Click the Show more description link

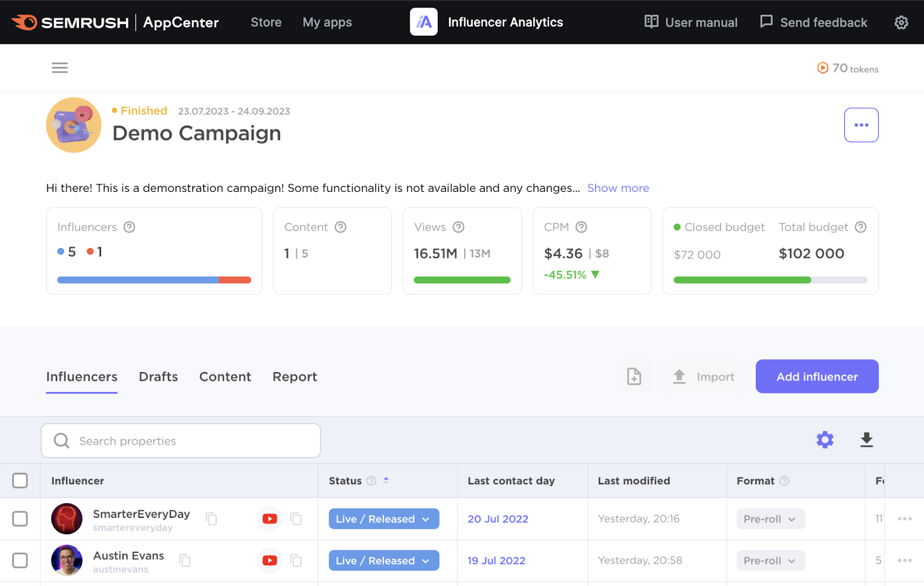coord(618,188)
